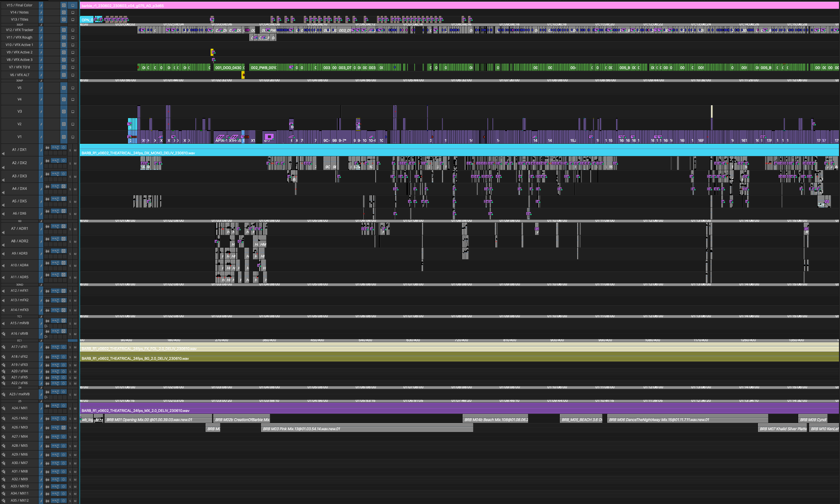Screen dimensions: 840x504
Task: Click stereo speaker icon on A16 / sRVB
Action: [x=3, y=334]
